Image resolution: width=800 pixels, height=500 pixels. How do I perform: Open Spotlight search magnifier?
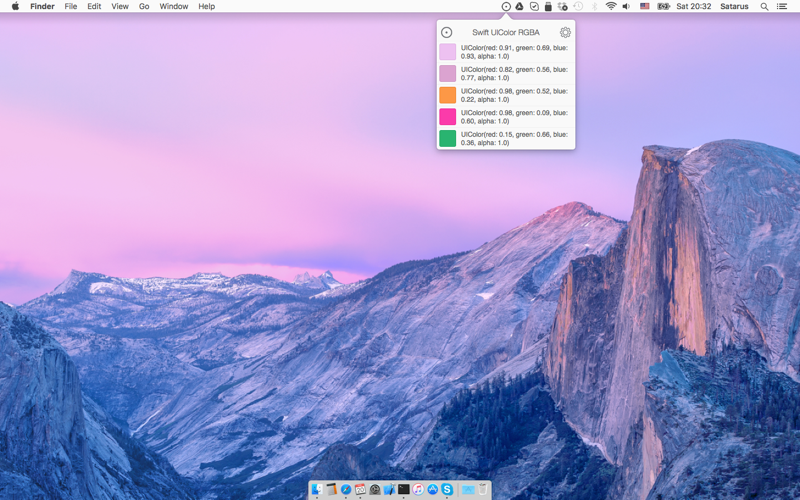tap(764, 6)
